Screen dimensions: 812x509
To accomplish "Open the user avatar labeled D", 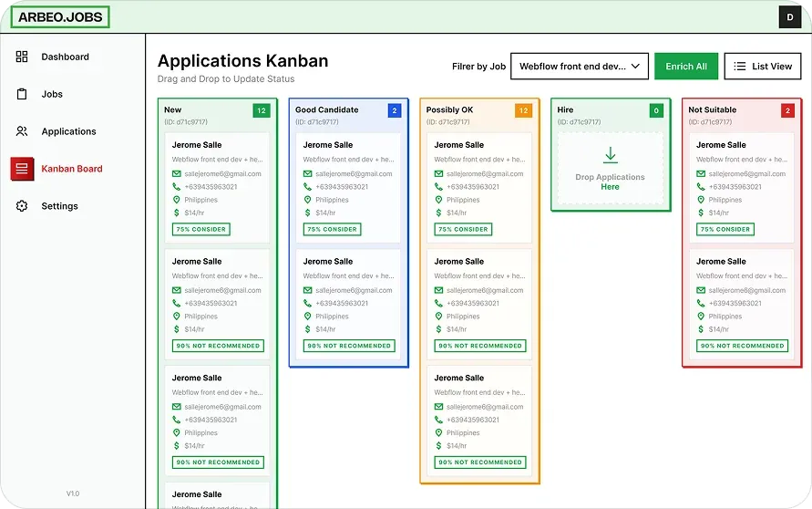I will [790, 17].
